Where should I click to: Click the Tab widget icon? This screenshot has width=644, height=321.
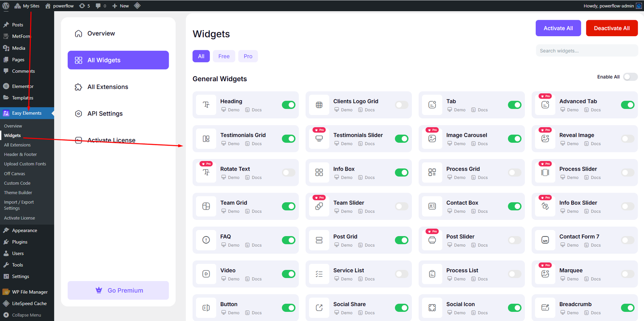(432, 105)
